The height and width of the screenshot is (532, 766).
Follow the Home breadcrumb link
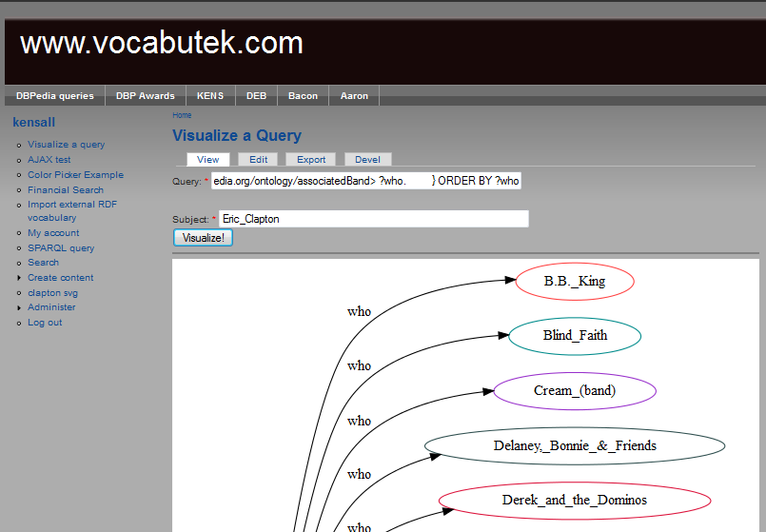182,115
